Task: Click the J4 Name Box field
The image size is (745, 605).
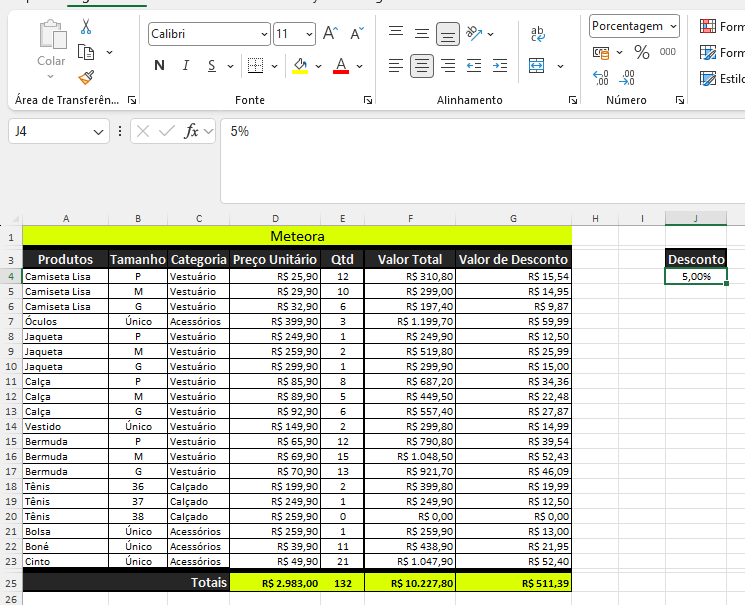Action: 59,131
